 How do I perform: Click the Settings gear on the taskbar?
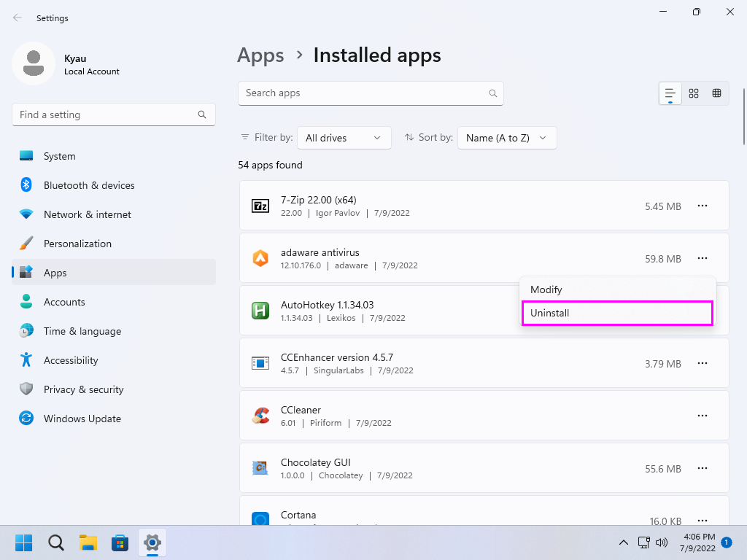coord(152,542)
